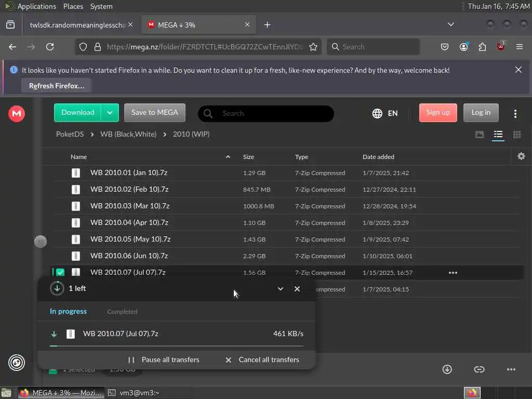Click the Save to MEGA button
Screen dimensions: 532x399
point(155,113)
